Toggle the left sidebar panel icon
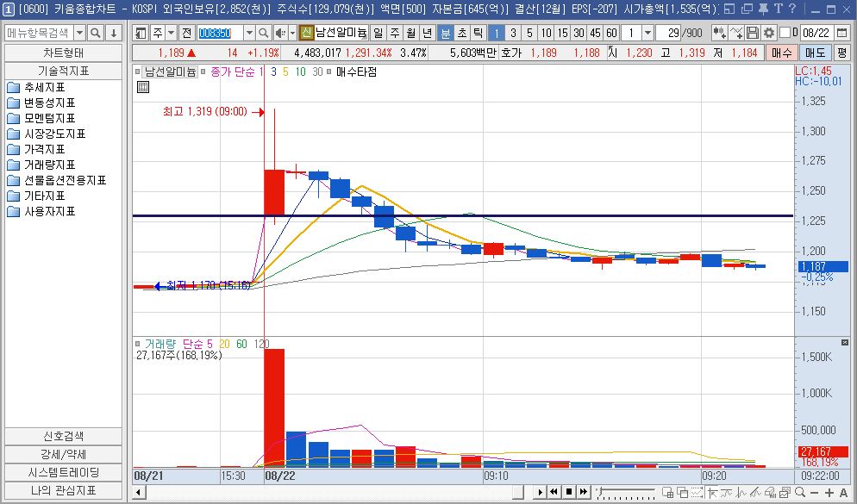The width and height of the screenshot is (857, 504). pyautogui.click(x=141, y=34)
